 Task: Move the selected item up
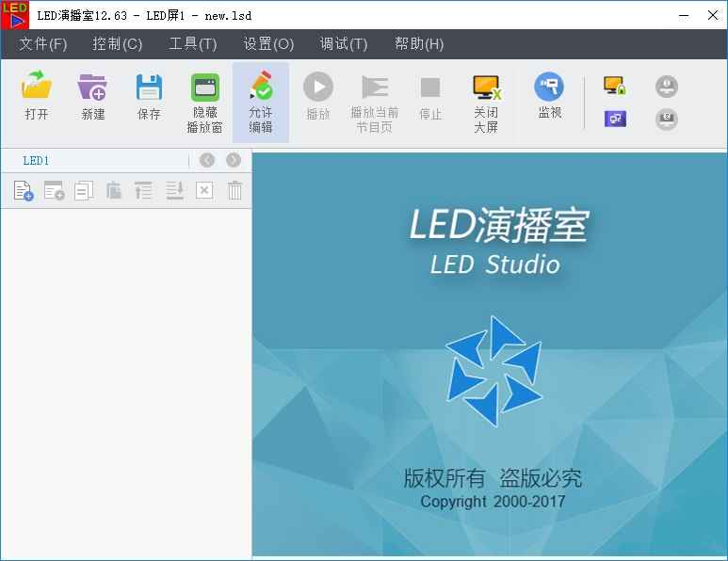pyautogui.click(x=143, y=191)
